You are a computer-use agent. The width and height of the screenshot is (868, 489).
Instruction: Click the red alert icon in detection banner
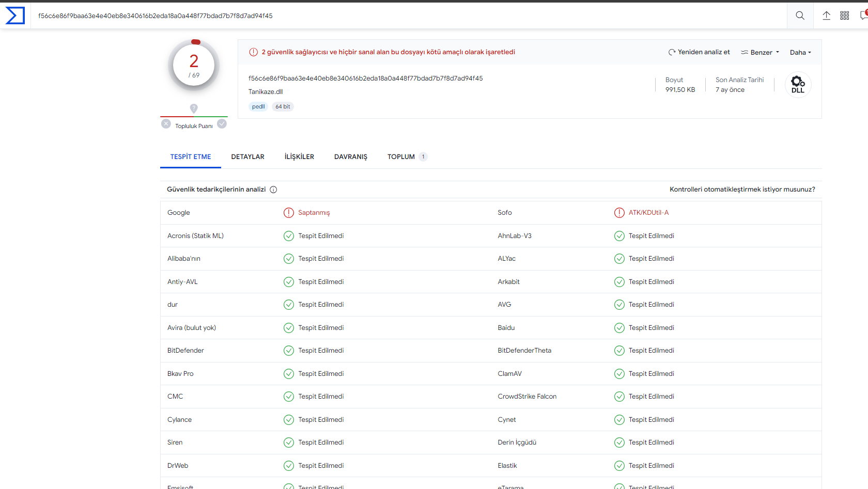(254, 52)
